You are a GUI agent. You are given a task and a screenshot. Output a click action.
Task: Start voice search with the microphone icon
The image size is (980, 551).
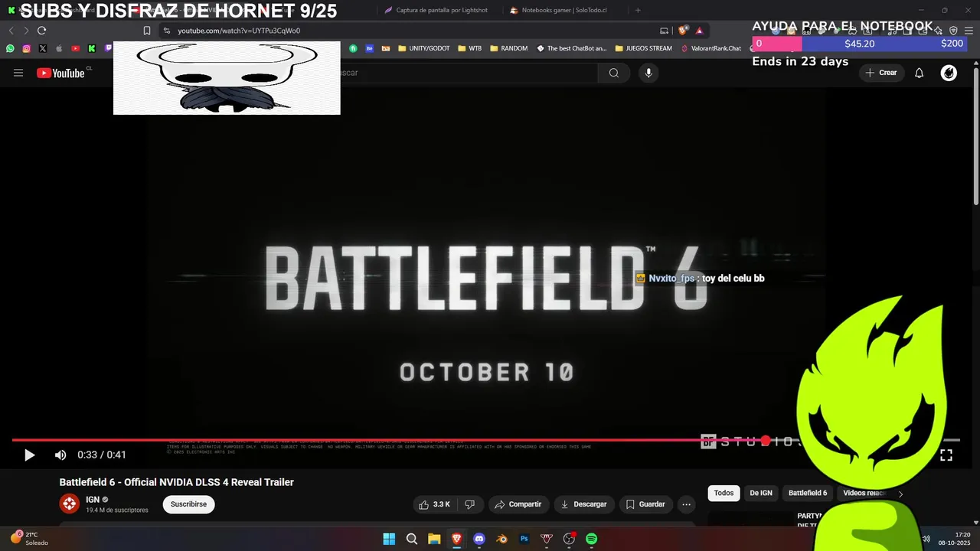click(648, 73)
